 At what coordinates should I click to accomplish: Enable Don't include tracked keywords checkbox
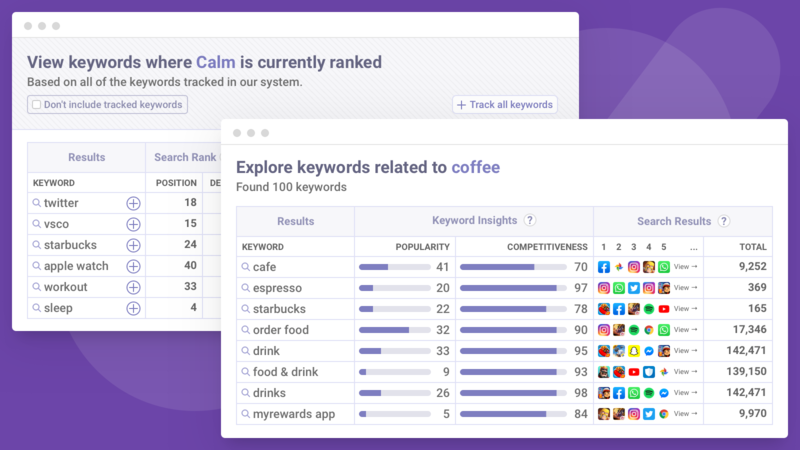coord(37,105)
